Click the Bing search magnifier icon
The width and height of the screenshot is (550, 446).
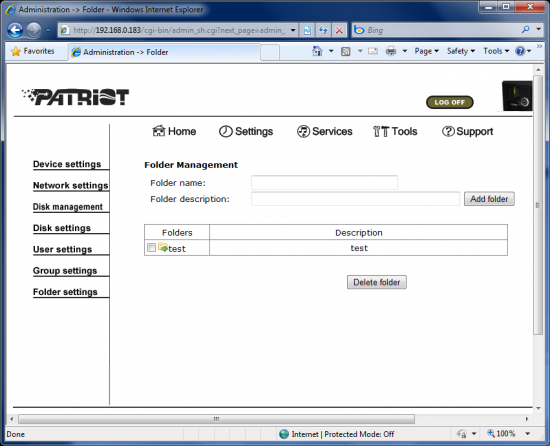point(525,30)
